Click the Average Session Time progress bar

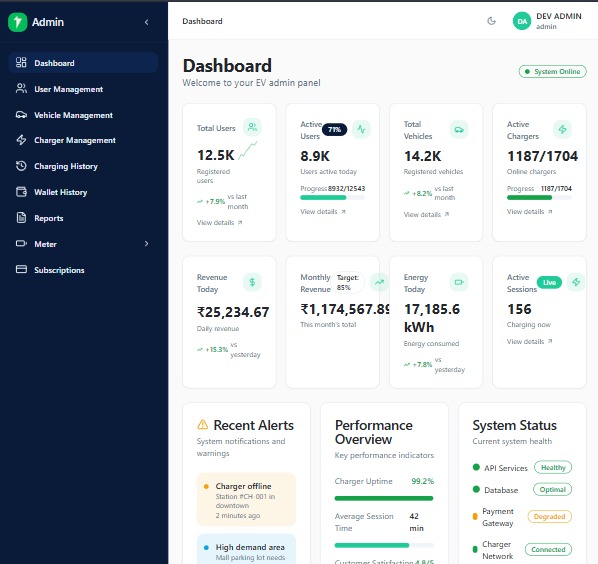point(384,545)
